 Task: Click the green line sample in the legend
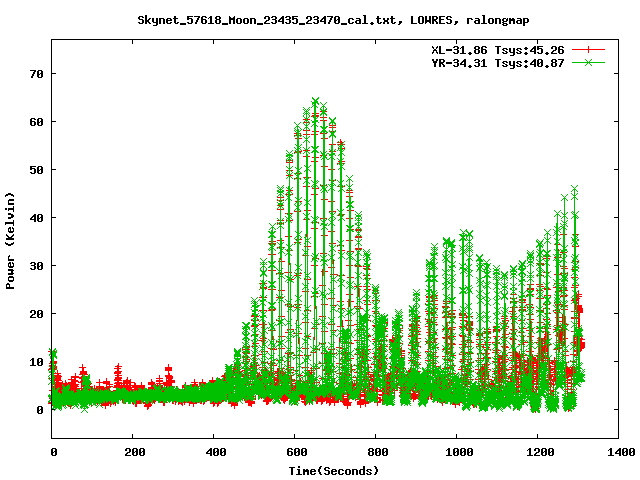(588, 62)
